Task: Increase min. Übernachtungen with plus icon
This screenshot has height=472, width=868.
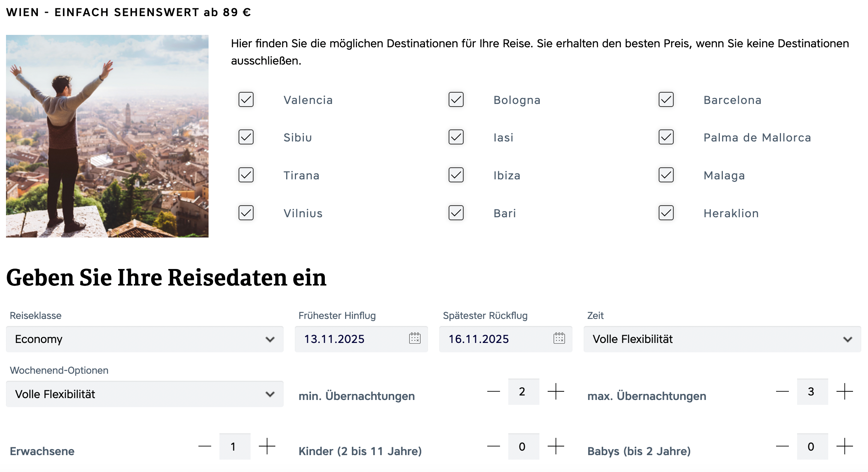Action: coord(556,392)
